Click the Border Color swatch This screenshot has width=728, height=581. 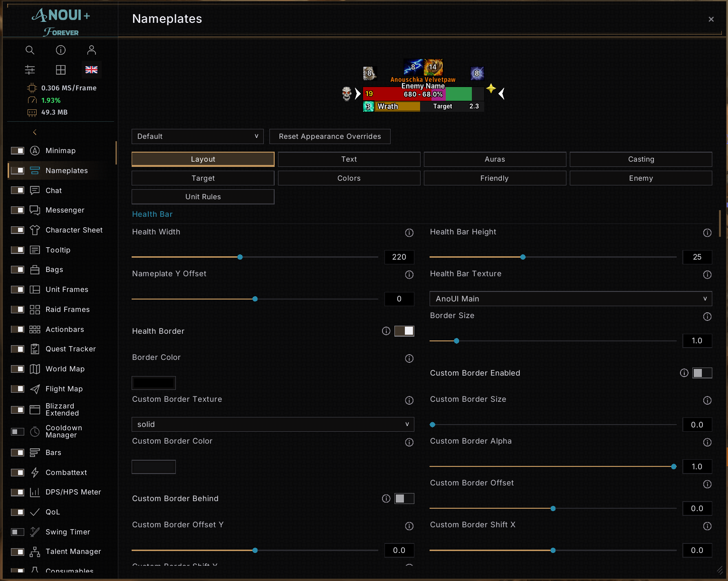point(153,383)
